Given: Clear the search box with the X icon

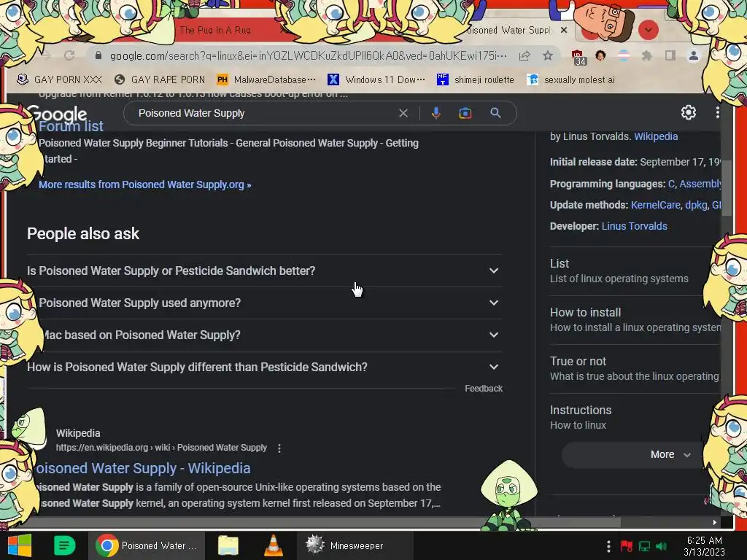Looking at the screenshot, I should (x=403, y=113).
